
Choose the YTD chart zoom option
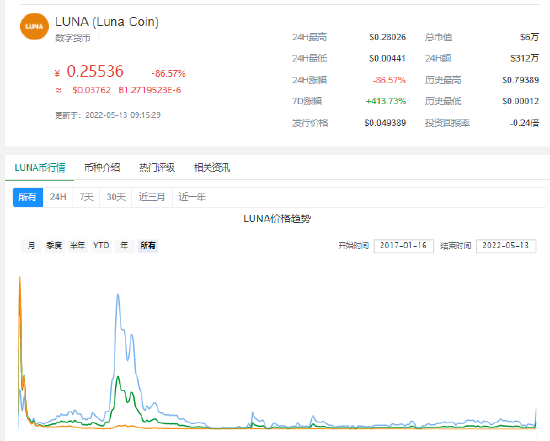coord(101,246)
